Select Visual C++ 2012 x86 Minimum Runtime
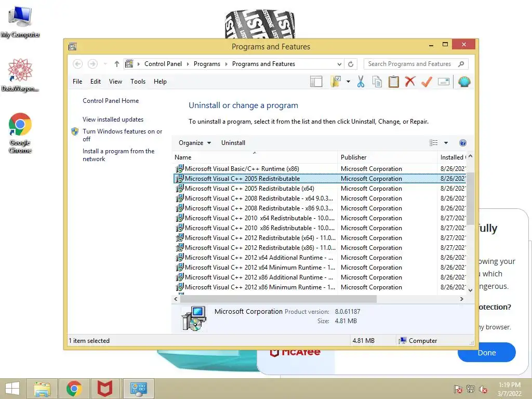532x399 pixels. coord(320,287)
